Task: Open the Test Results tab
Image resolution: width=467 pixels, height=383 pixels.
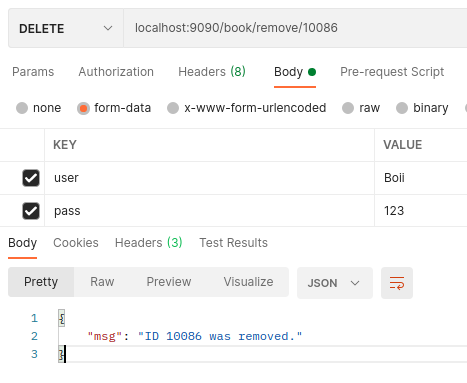Action: (x=233, y=243)
